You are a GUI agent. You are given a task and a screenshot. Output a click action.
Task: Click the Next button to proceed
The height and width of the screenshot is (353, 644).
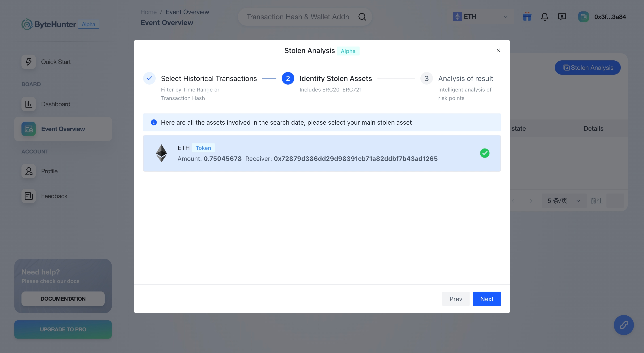[x=487, y=299]
